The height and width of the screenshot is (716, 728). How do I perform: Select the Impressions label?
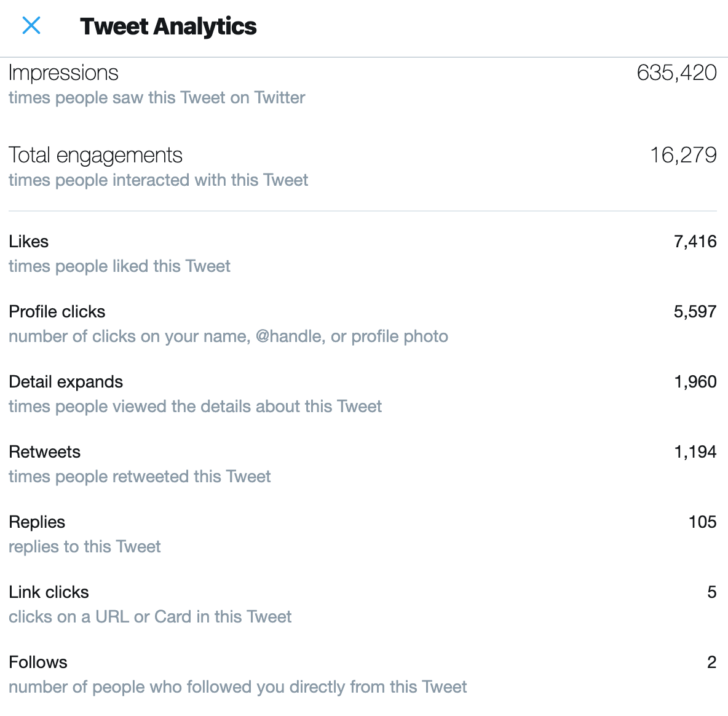[x=63, y=73]
